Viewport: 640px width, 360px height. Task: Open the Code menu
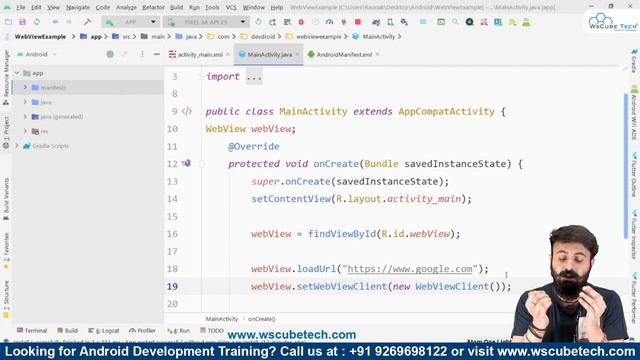(102, 7)
